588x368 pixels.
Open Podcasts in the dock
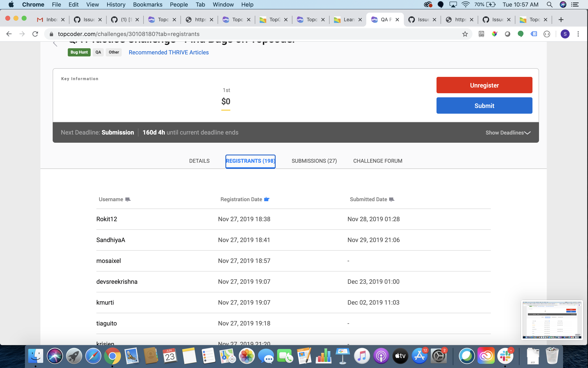click(381, 356)
